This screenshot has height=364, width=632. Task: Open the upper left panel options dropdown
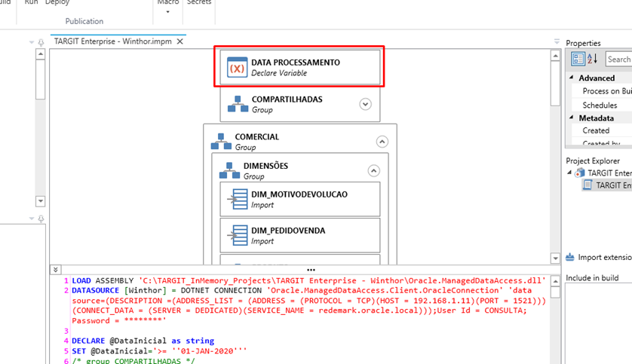(x=32, y=42)
